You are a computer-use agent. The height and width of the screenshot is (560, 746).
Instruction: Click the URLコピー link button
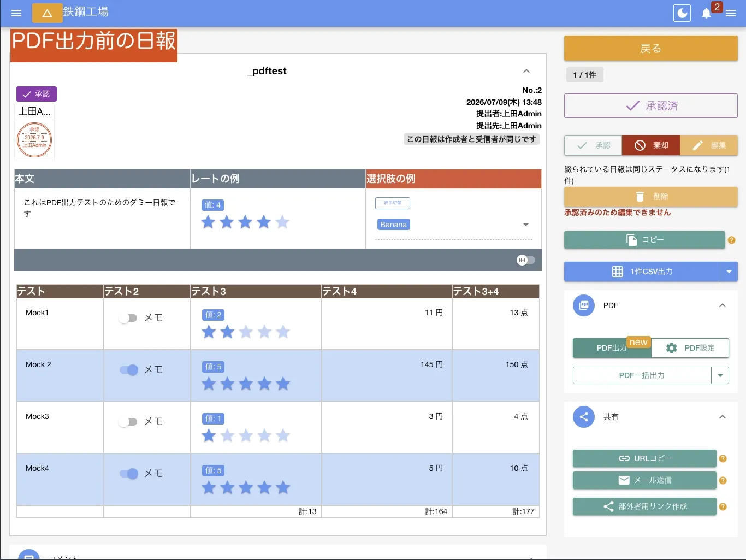click(644, 458)
